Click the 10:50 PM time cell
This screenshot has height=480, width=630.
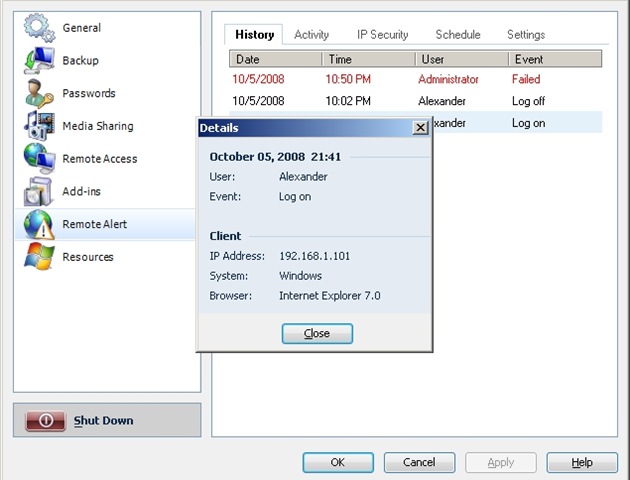click(348, 79)
